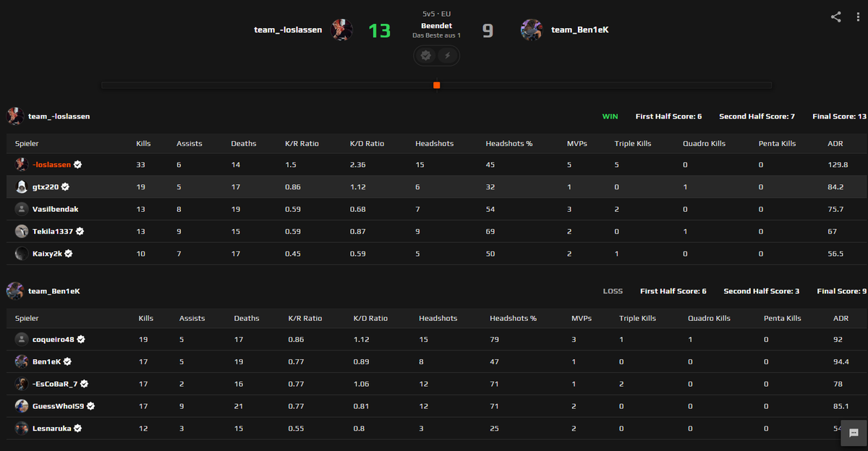The image size is (868, 451).
Task: Click Das Beste aus 1 text
Action: tap(437, 35)
